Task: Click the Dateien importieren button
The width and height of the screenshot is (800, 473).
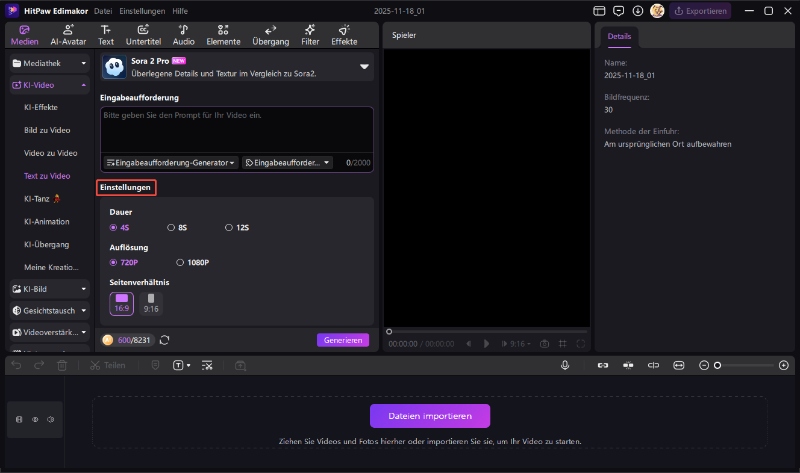Action: click(430, 416)
